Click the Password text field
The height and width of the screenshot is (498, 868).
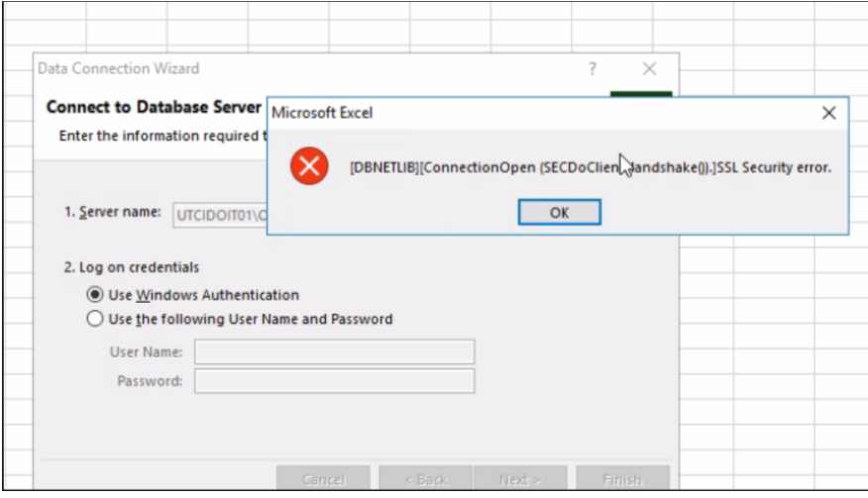pyautogui.click(x=334, y=381)
